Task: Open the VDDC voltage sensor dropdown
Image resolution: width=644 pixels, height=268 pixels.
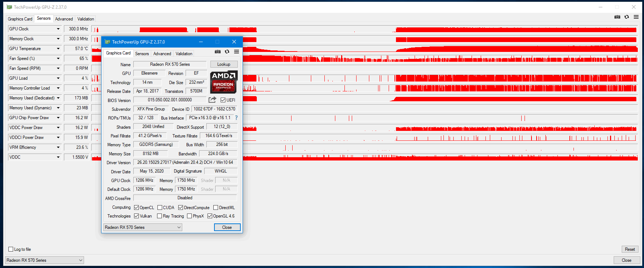Action: tap(58, 157)
